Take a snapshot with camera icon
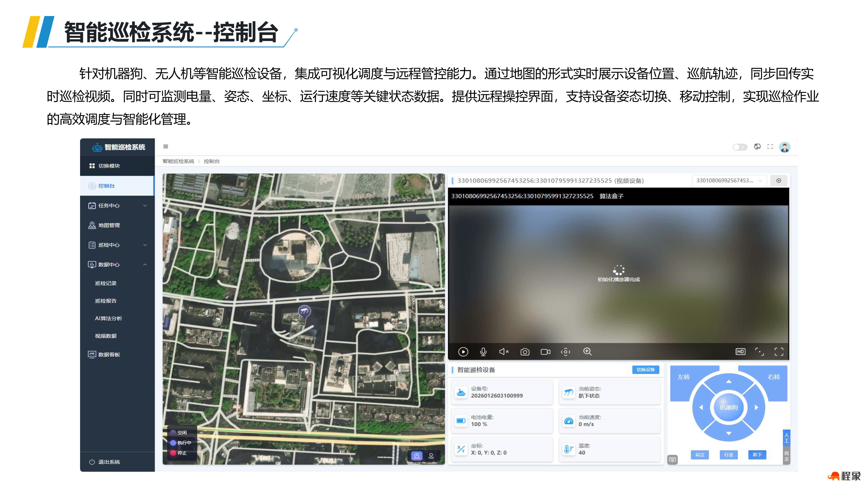868x488 pixels. tap(525, 352)
